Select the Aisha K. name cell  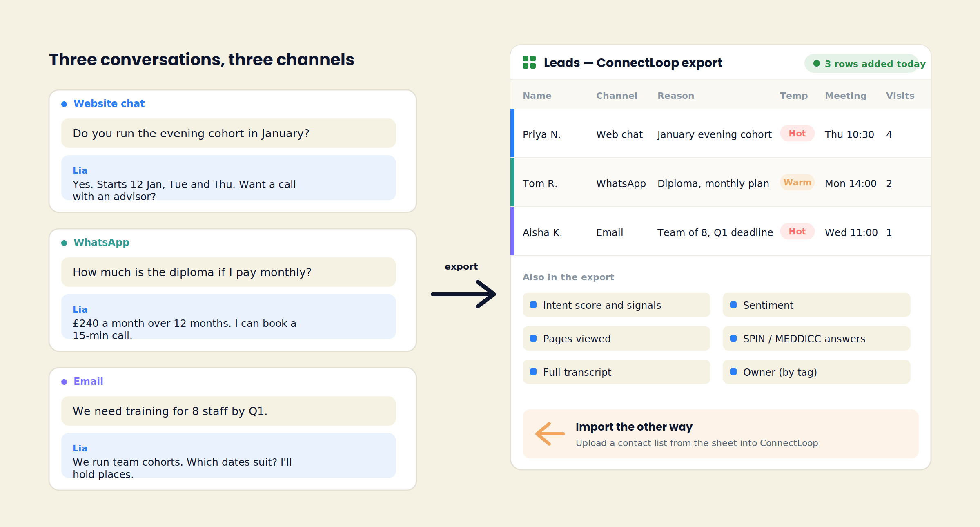(542, 232)
